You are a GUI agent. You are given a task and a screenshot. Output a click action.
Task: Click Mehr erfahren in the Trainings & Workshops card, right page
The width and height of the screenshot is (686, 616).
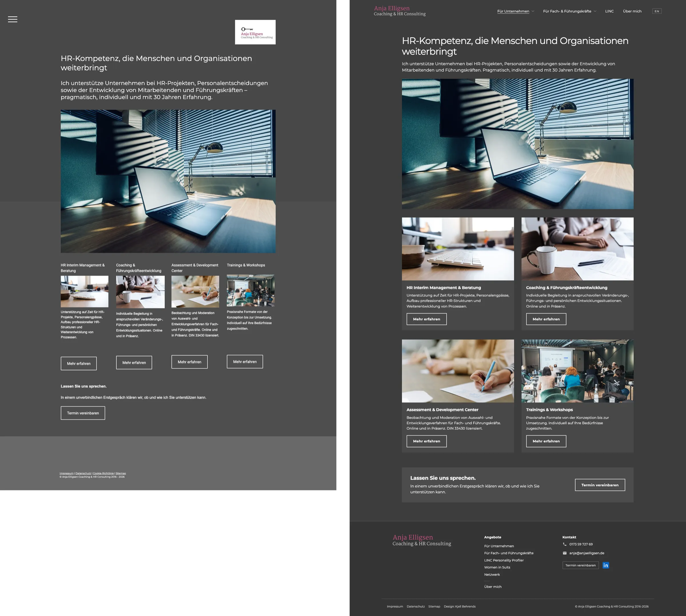coord(546,441)
